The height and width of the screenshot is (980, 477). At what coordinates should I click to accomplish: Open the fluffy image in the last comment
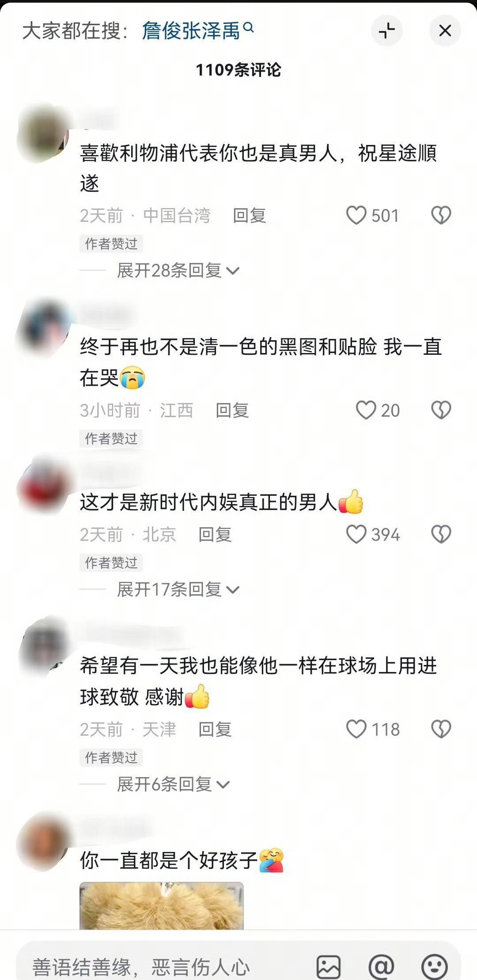click(x=162, y=906)
